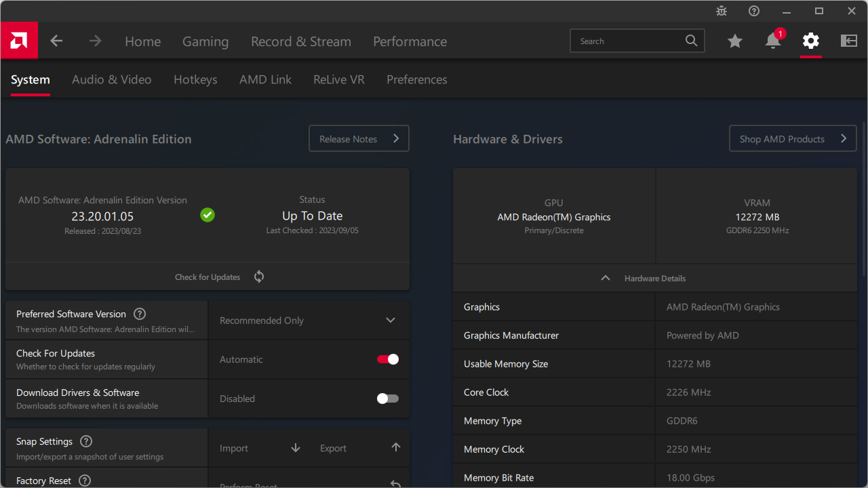Viewport: 868px width, 488px height.
Task: Open the notifications bell
Action: click(773, 41)
